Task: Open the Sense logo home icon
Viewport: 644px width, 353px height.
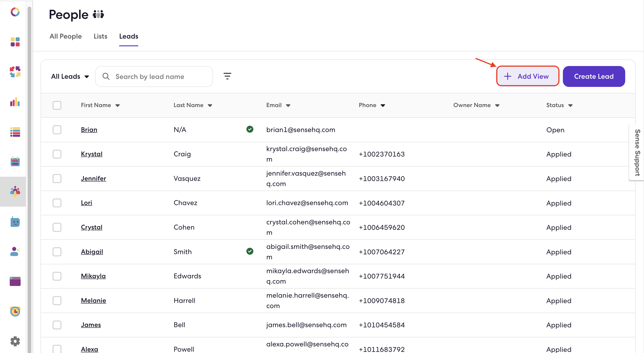Action: pyautogui.click(x=15, y=12)
